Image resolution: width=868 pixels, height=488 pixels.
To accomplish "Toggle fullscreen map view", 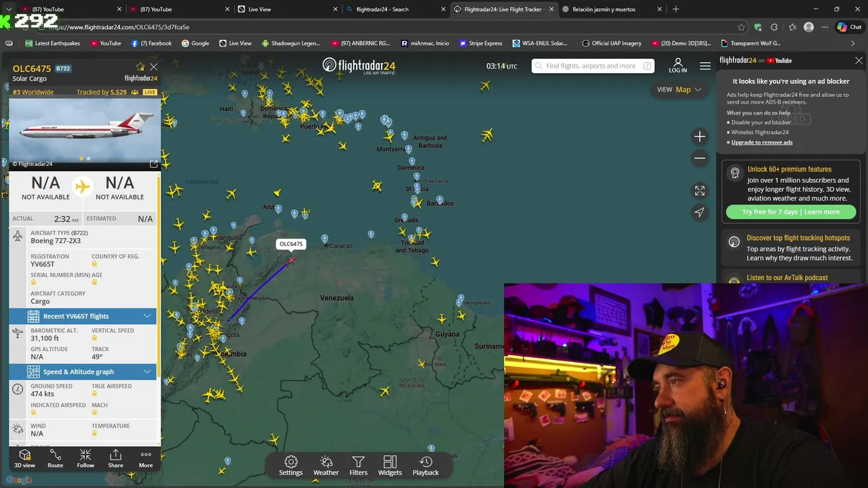I will (x=700, y=190).
